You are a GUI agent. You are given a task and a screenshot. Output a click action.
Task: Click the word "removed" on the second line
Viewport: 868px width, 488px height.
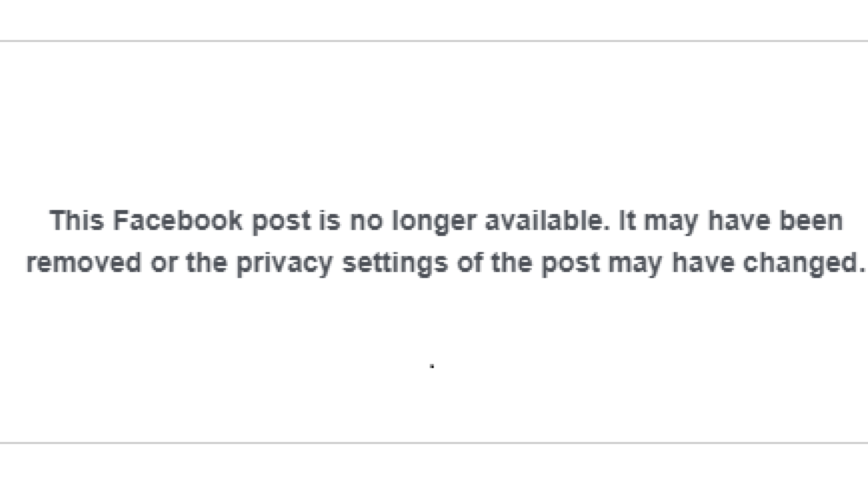coord(84,263)
